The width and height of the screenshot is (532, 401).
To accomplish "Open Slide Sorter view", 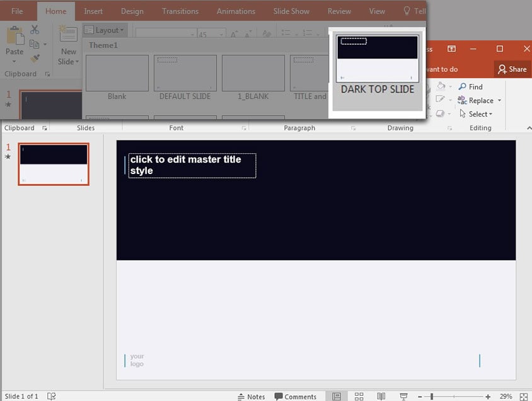I will coord(359,397).
